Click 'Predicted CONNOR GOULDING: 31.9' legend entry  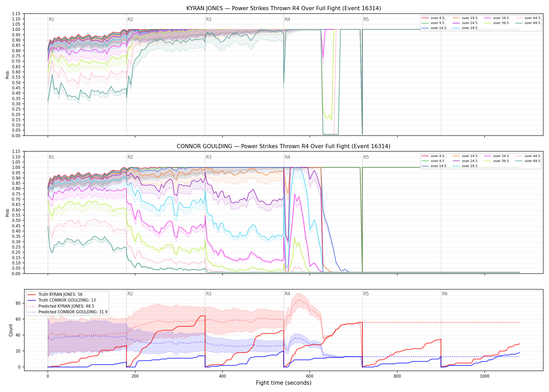point(67,312)
